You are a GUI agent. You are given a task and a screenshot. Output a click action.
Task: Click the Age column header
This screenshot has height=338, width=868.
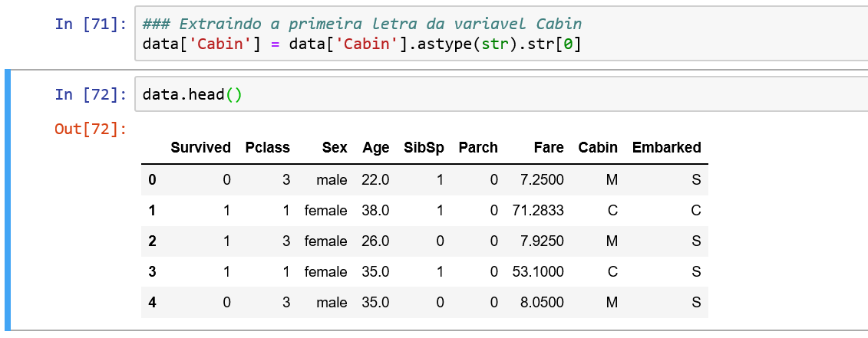coord(376,148)
